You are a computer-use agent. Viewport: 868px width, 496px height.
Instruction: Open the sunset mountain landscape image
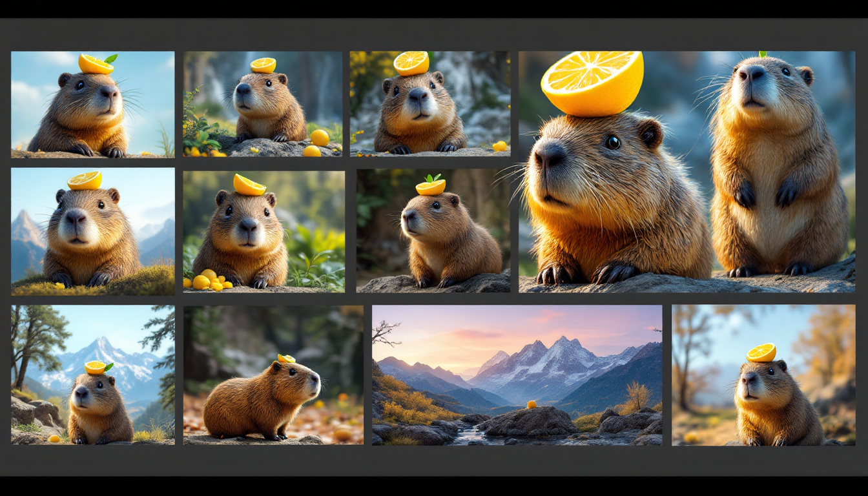[517, 375]
